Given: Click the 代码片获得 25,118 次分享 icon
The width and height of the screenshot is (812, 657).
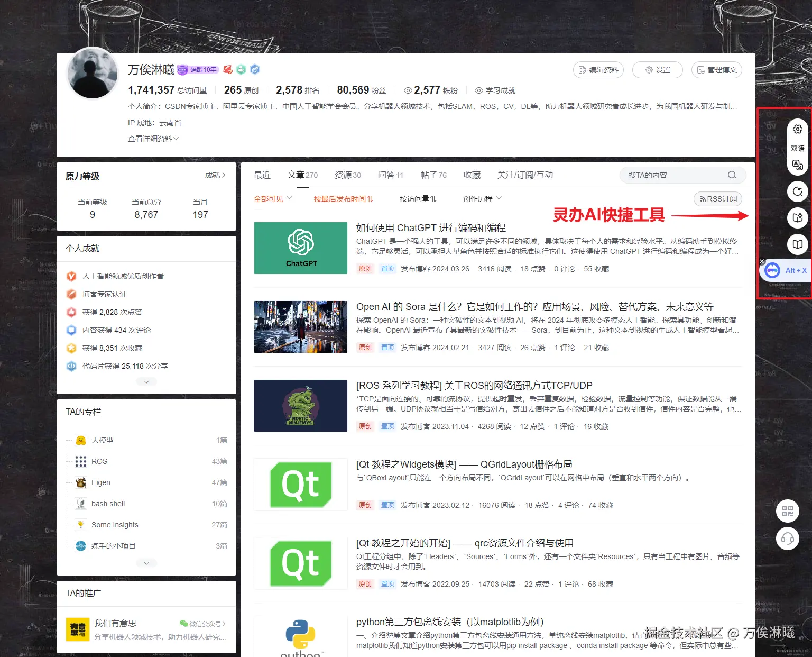Looking at the screenshot, I should coord(71,366).
